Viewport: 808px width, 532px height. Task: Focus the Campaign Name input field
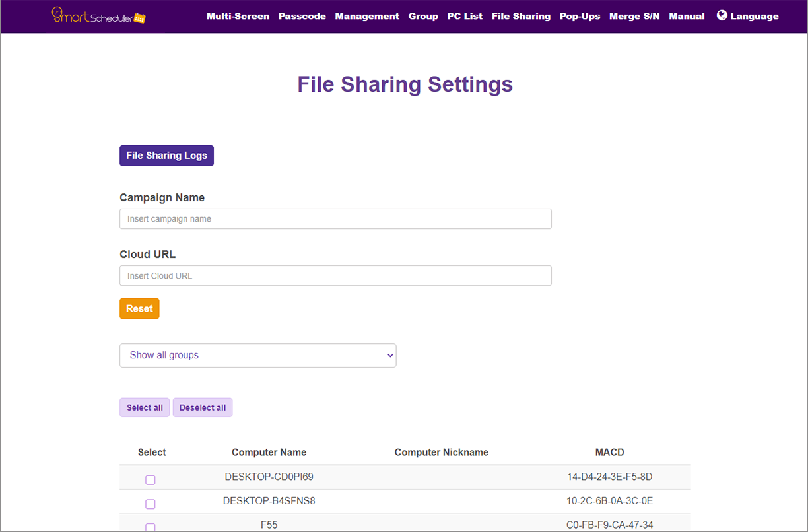pyautogui.click(x=335, y=219)
